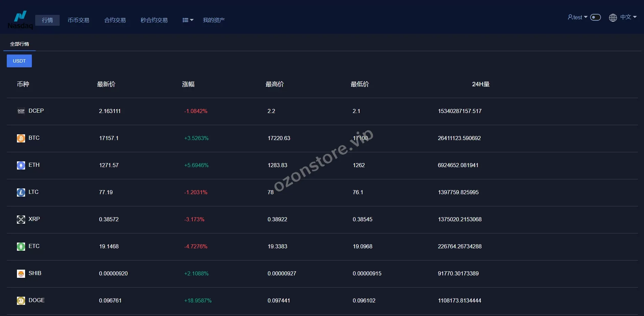This screenshot has width=644, height=316.
Task: Click the XRP coin icon
Action: click(21, 219)
